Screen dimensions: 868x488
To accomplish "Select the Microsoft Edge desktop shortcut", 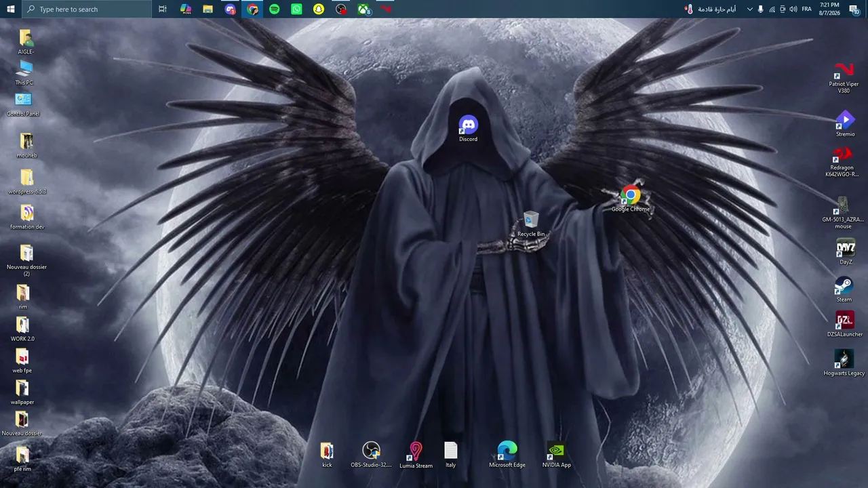I will point(507,455).
